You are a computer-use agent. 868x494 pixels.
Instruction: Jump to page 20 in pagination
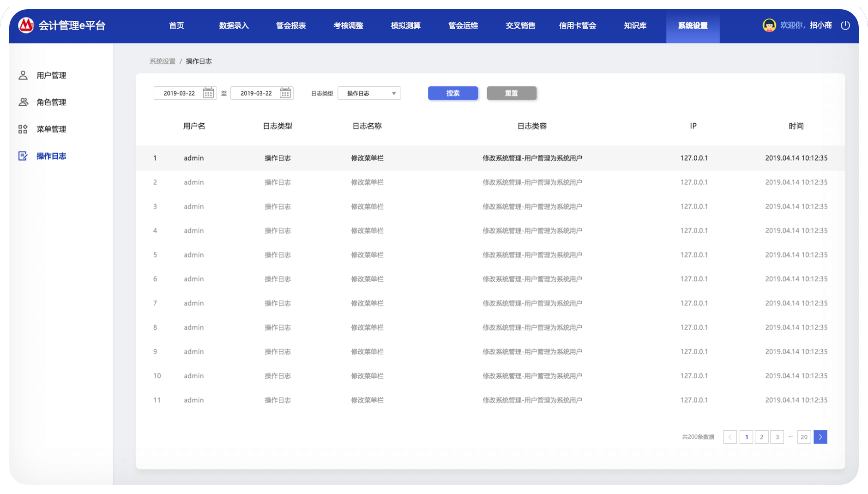[804, 437]
